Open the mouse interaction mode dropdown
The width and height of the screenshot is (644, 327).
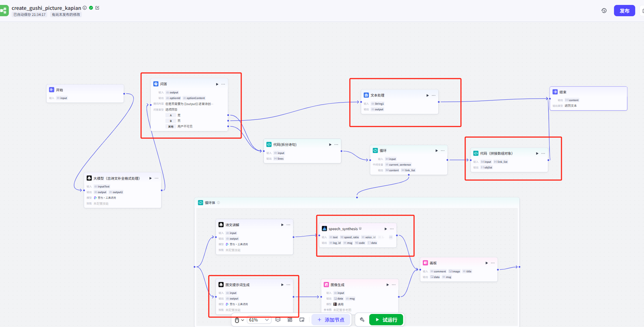pos(239,319)
